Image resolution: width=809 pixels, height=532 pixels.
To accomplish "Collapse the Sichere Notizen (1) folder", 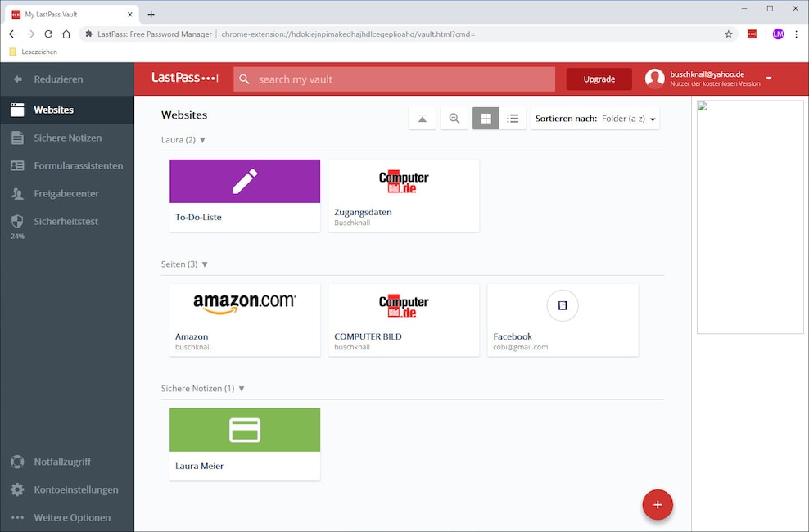I will [242, 388].
